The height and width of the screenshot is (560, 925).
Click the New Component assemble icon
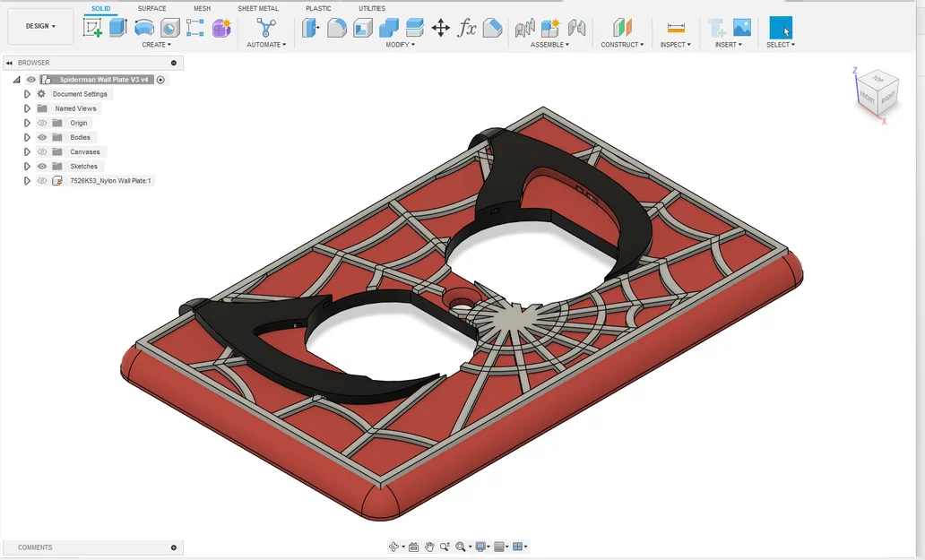(549, 27)
